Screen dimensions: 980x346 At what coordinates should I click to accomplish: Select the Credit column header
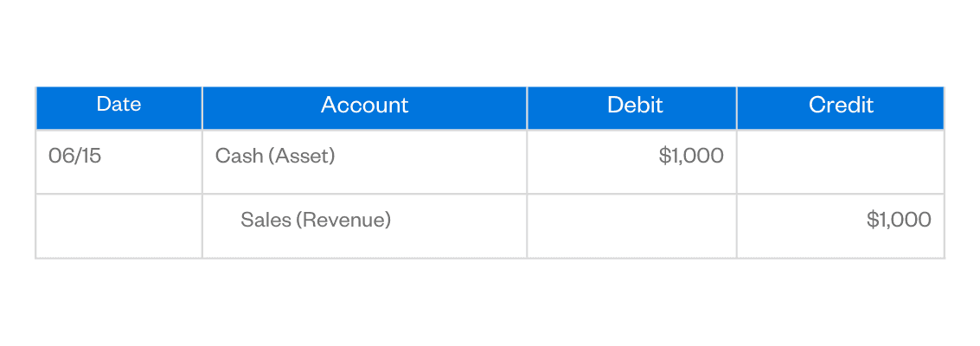tap(841, 106)
